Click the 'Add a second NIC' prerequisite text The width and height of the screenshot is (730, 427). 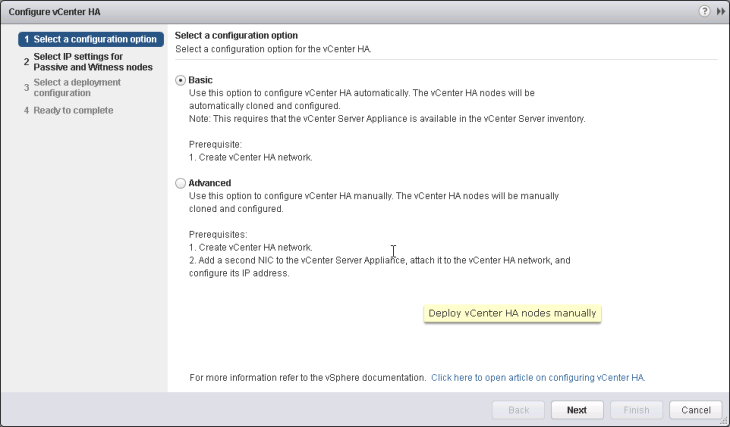pos(379,260)
